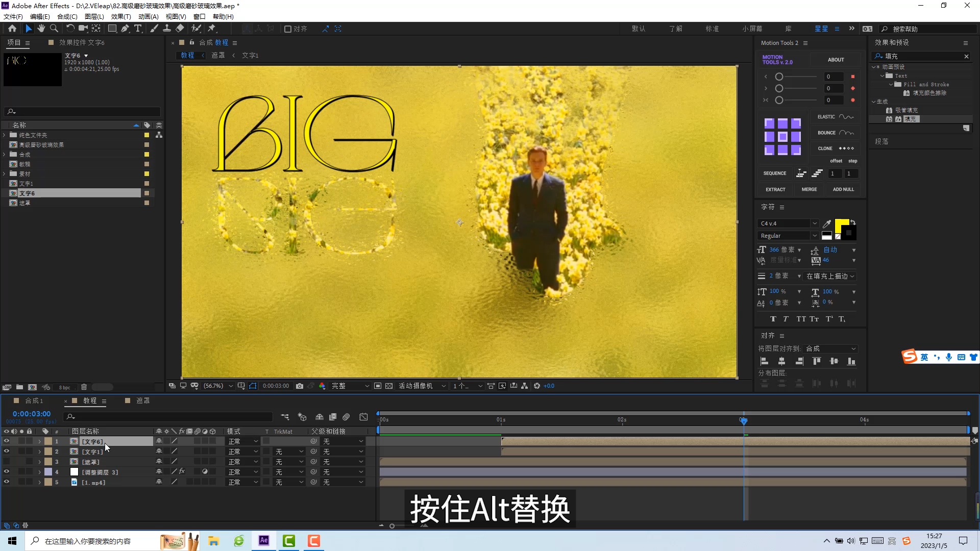
Task: Hide the 1.mp4 layer eye
Action: click(x=7, y=482)
